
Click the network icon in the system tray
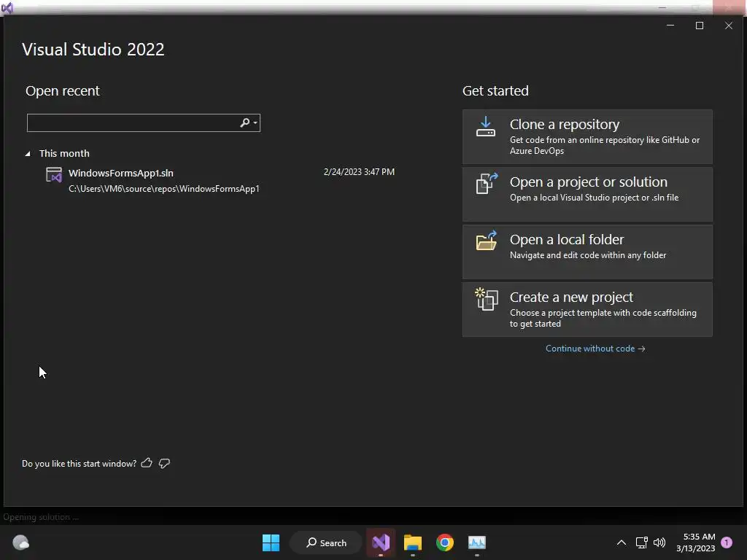[x=642, y=542]
